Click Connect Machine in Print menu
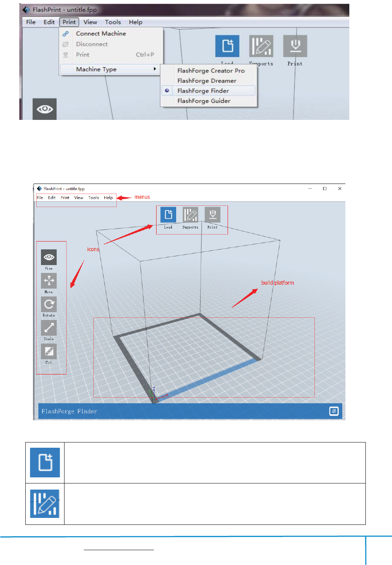This screenshot has width=392, height=565. point(101,34)
